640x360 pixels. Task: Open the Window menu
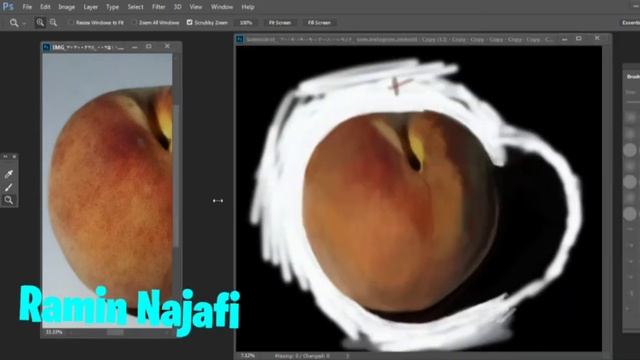[x=222, y=7]
